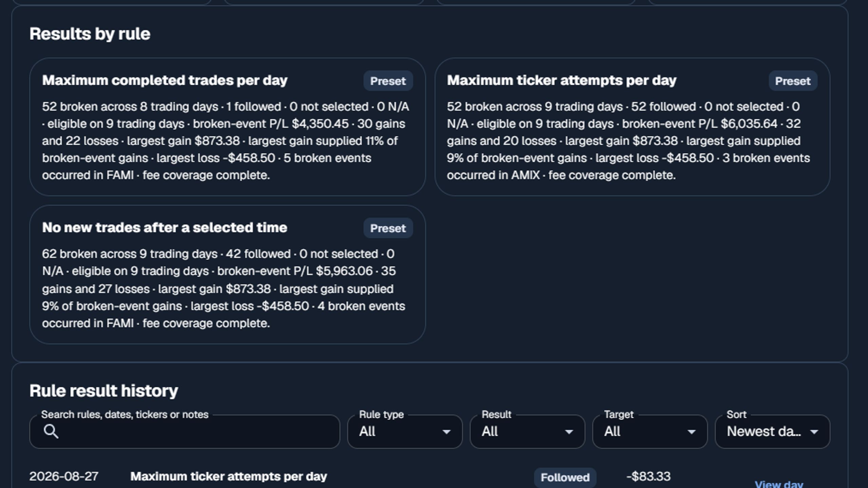Click the Sort dropdown arrow icon
This screenshot has width=868, height=488.
(x=814, y=432)
